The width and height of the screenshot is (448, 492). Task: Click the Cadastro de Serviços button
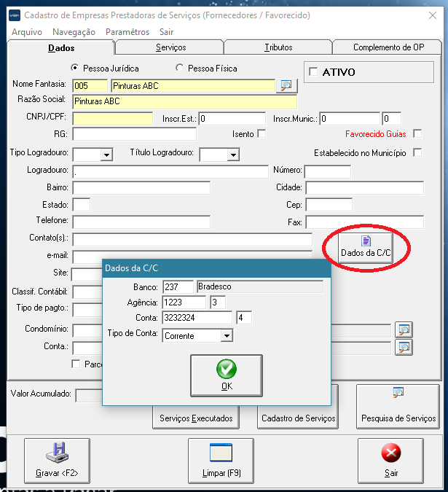click(x=298, y=418)
